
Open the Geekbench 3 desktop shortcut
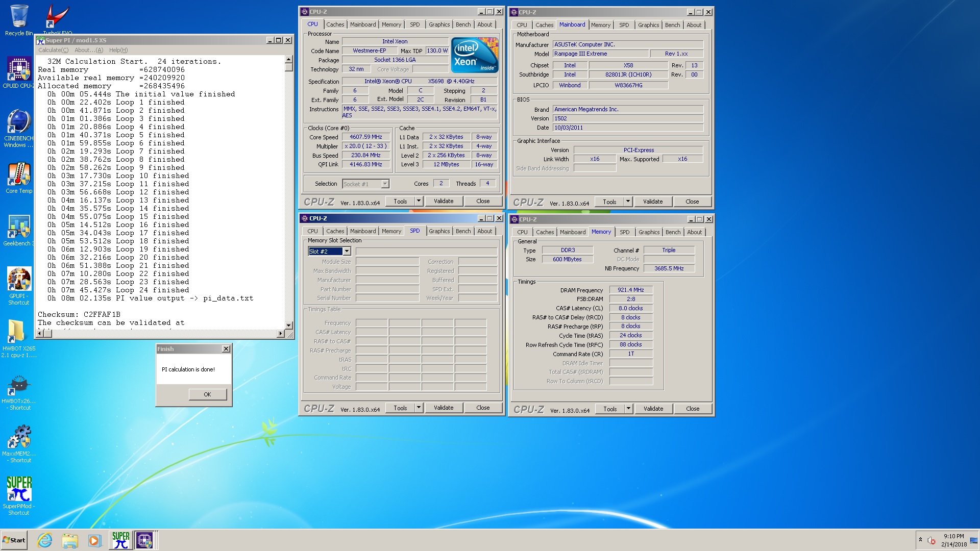(x=19, y=231)
